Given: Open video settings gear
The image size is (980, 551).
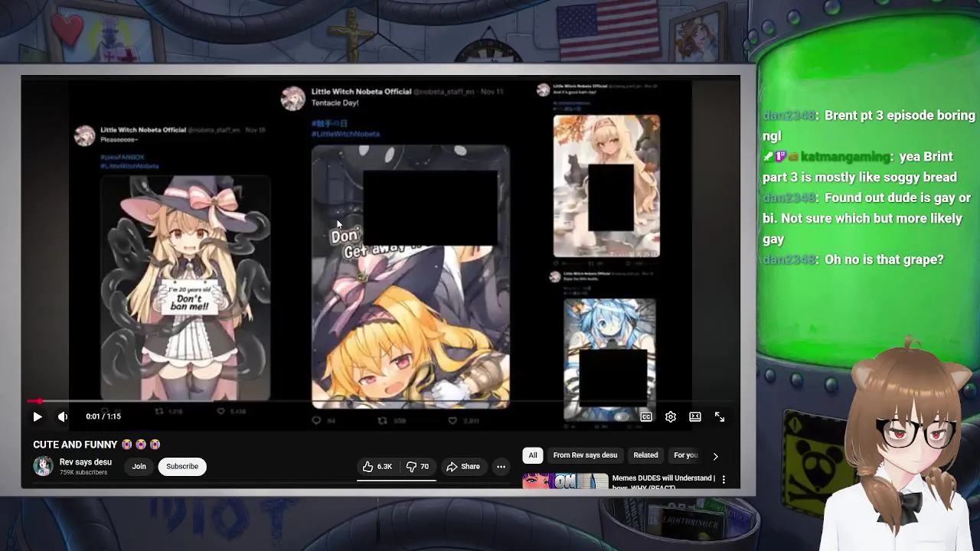Looking at the screenshot, I should pyautogui.click(x=671, y=416).
